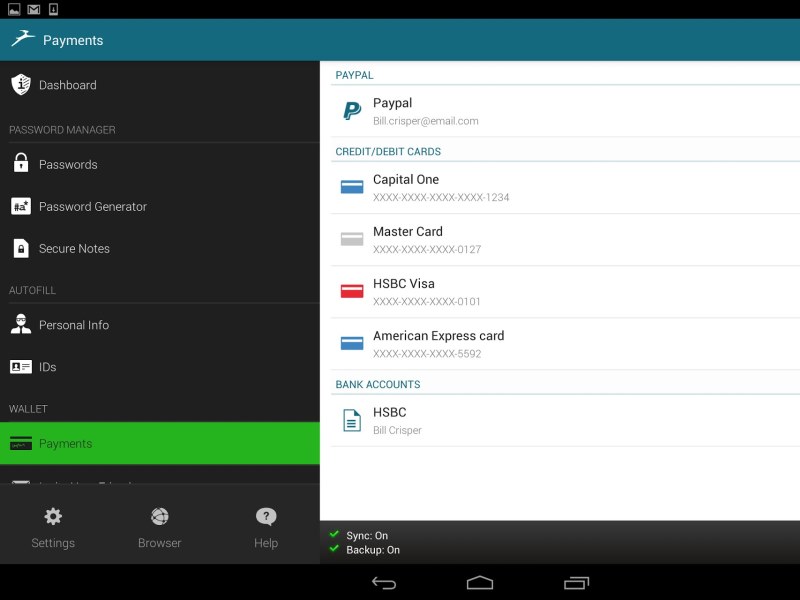This screenshot has width=800, height=600.
Task: Tap the Sync: On status
Action: tap(367, 535)
